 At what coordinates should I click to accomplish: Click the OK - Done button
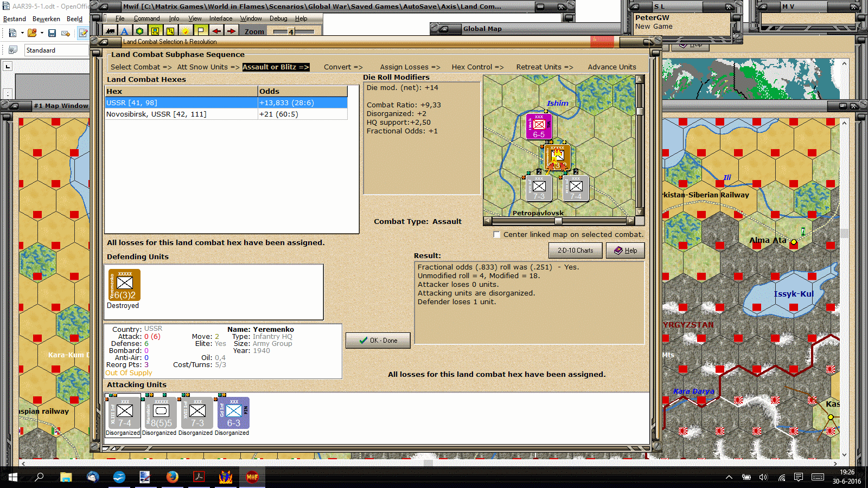[x=378, y=341]
